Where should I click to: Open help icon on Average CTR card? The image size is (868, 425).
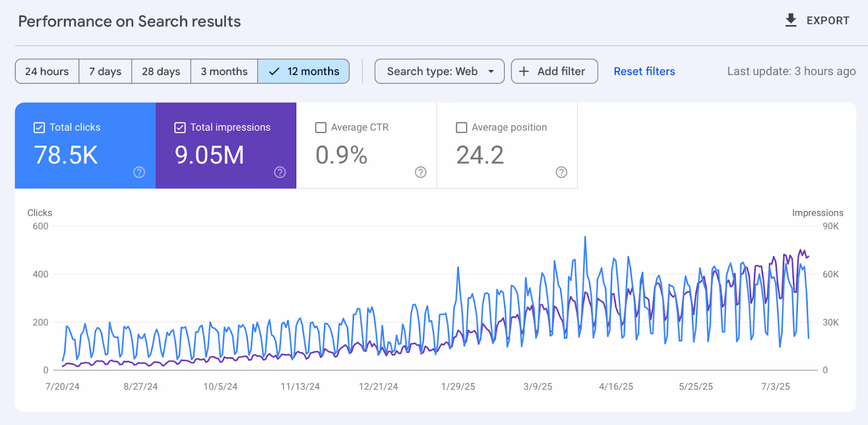coord(420,172)
